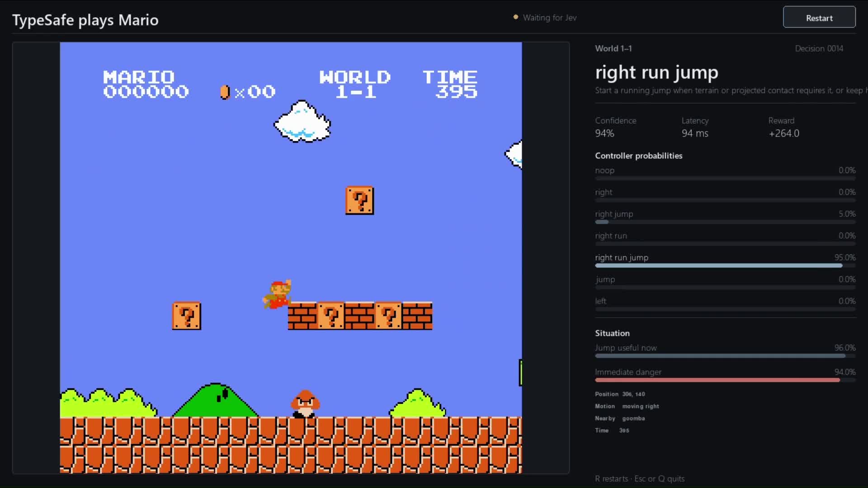Click the Immediate danger red bar
This screenshot has height=488, width=868.
[725, 380]
